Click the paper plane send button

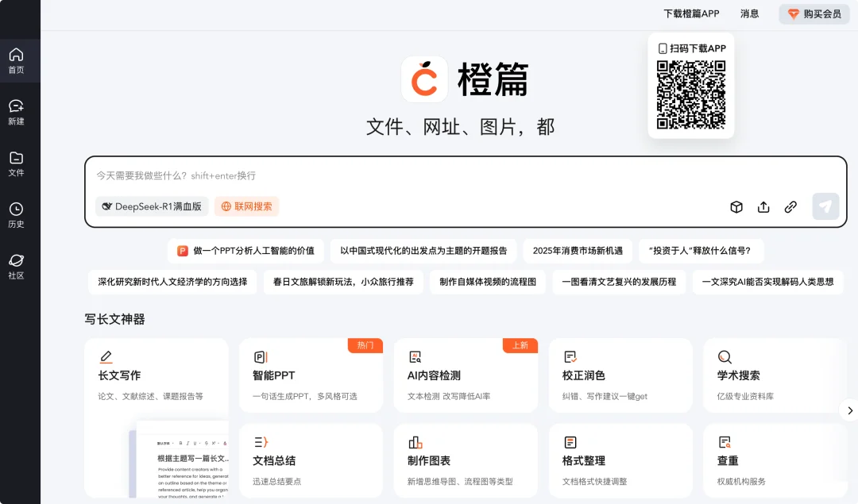pos(825,206)
